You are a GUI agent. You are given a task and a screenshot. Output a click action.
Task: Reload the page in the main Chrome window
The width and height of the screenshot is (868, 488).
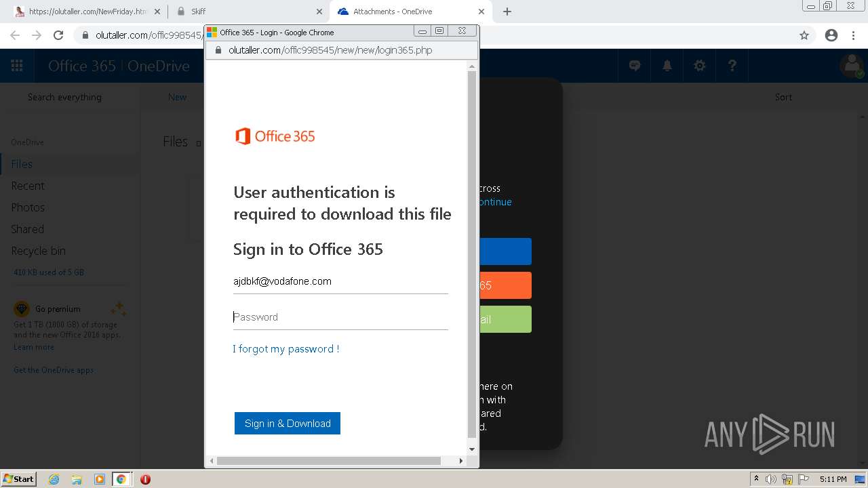58,35
